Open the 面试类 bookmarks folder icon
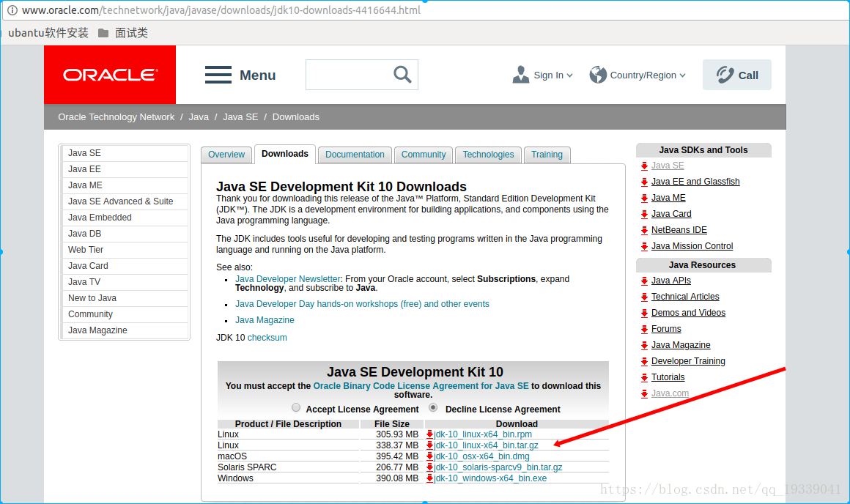The height and width of the screenshot is (504, 850). point(103,33)
